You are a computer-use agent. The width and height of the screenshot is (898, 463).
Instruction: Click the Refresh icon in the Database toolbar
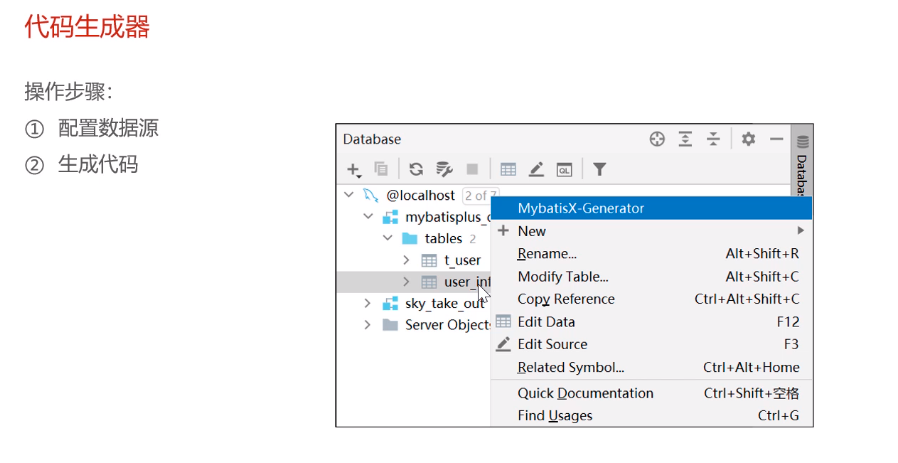click(x=416, y=169)
